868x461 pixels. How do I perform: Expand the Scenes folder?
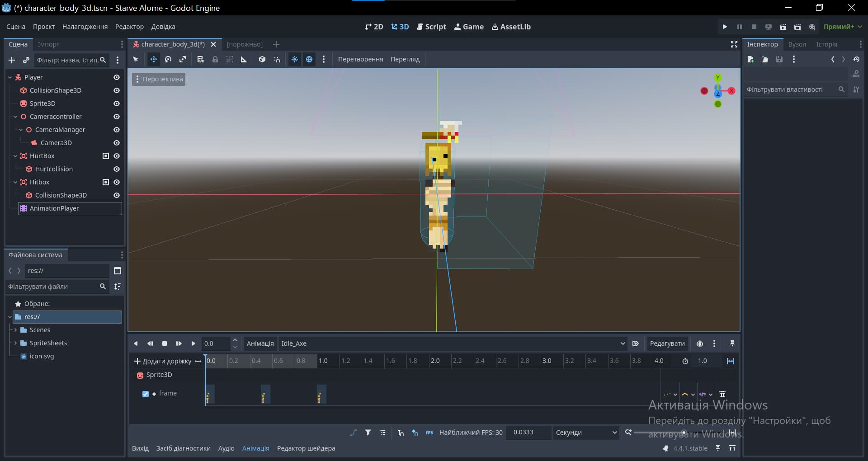pyautogui.click(x=16, y=330)
